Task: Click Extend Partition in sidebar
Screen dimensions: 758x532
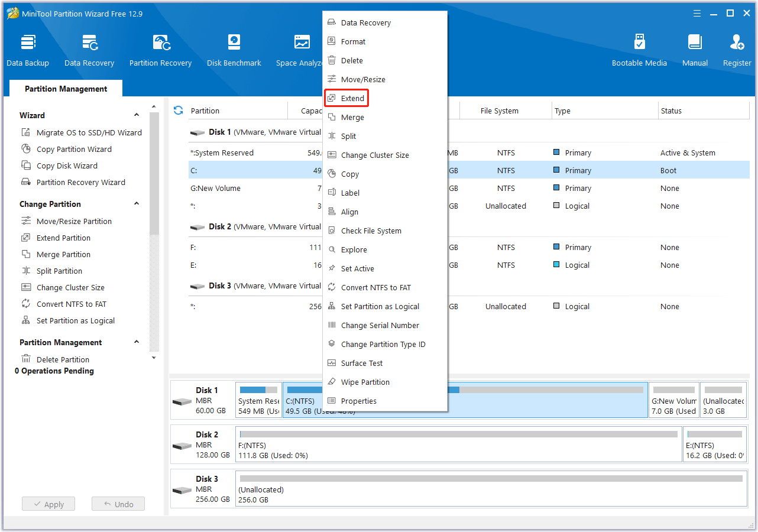Action: [x=63, y=238]
